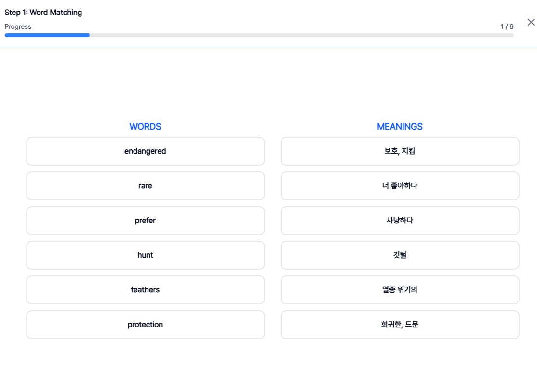Close the word matching exercise with X
This screenshot has height=392, width=537.
coord(531,22)
